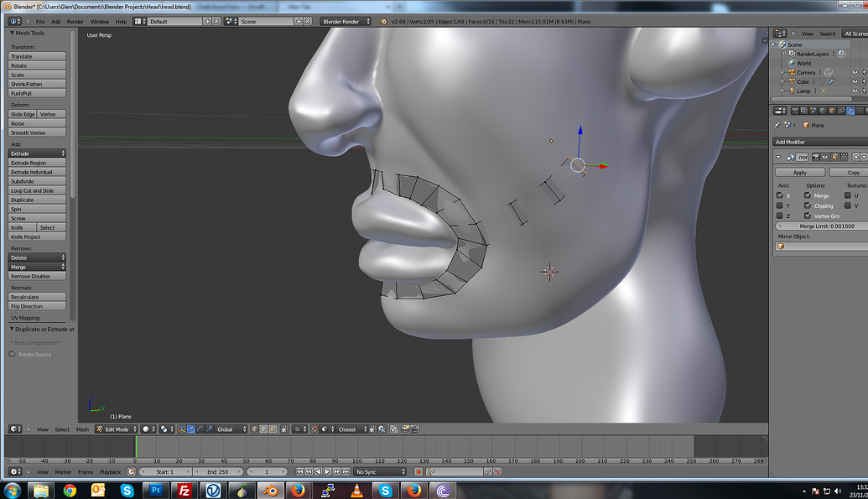
Task: Select edge select mode icon
Action: click(x=263, y=429)
